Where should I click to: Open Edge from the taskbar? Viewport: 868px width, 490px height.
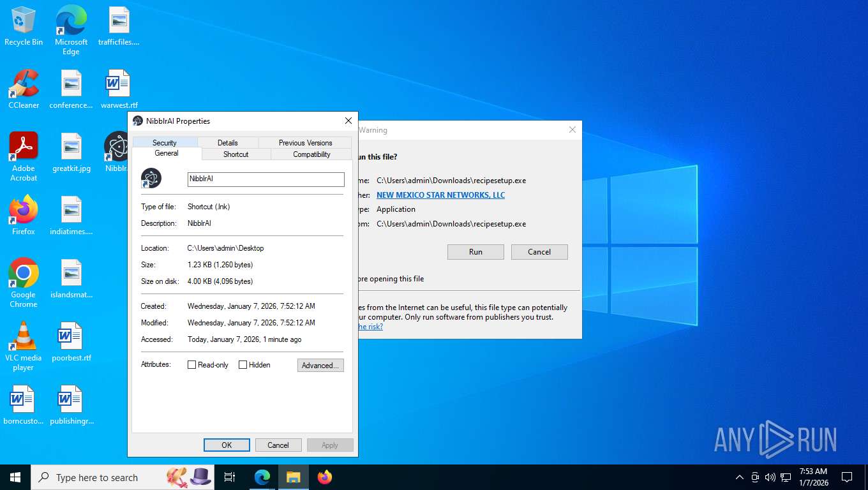[x=262, y=477]
